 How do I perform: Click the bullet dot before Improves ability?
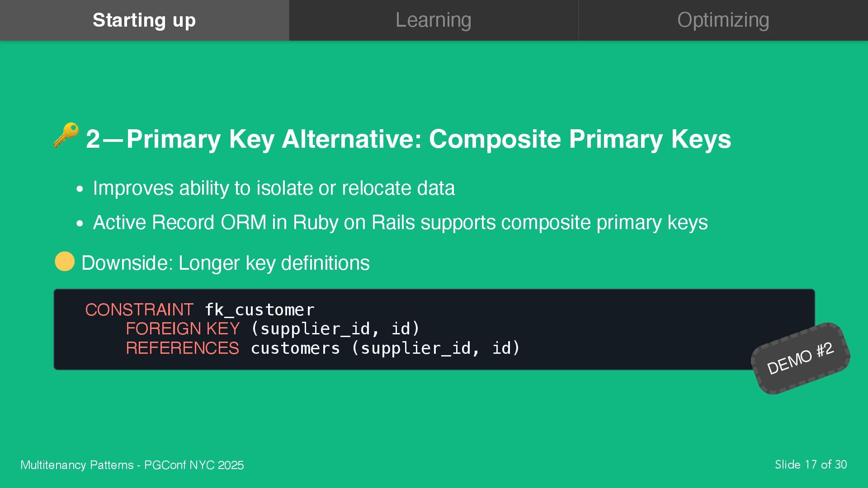[80, 189]
